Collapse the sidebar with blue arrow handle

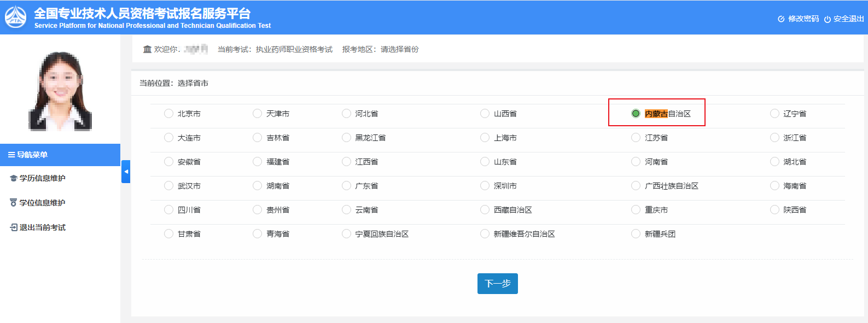pos(126,172)
